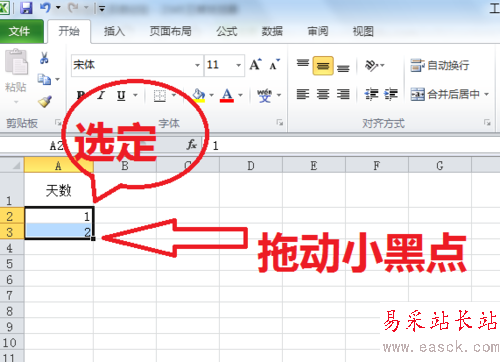Open the font name dropdown arrow
500x362 pixels.
click(198, 65)
